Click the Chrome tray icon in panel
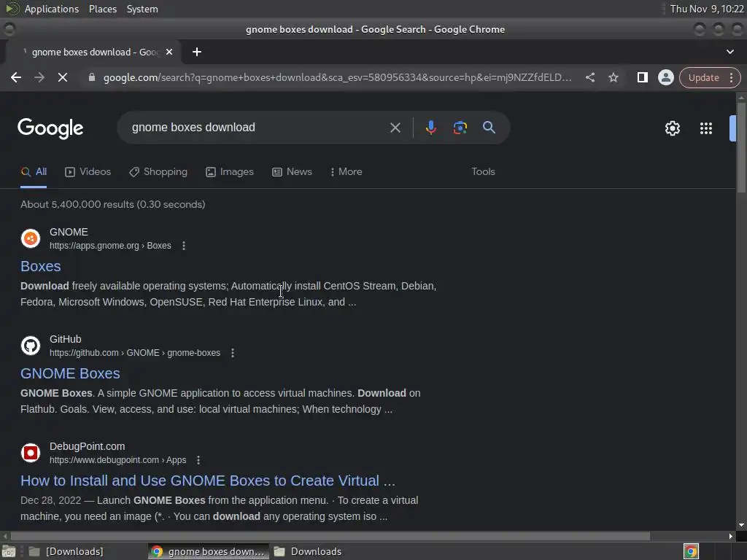This screenshot has width=747, height=560. (691, 551)
